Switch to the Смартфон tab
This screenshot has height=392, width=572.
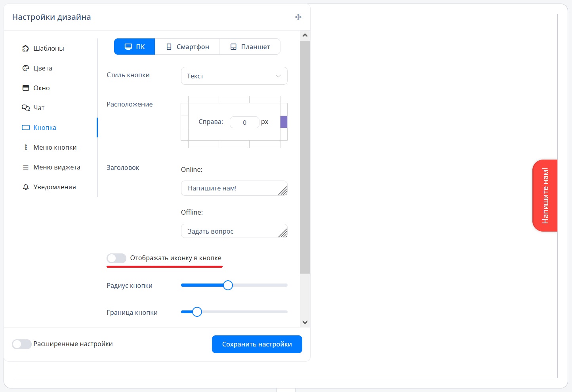[x=187, y=47]
